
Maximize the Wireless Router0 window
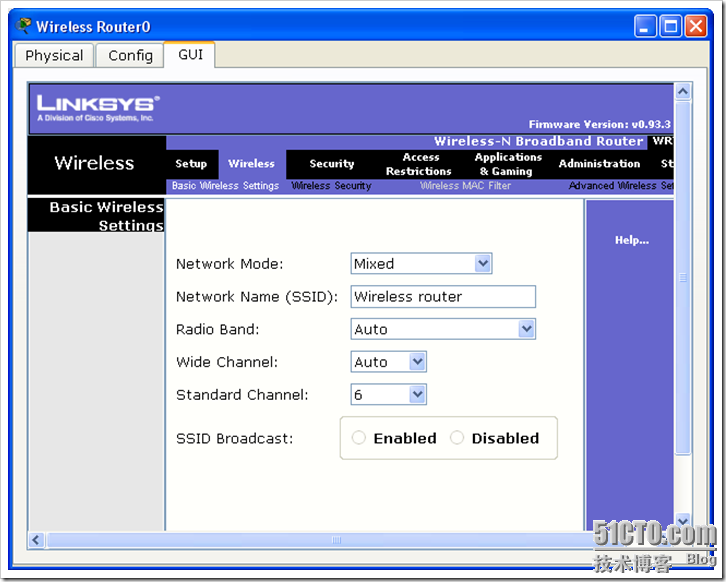[670, 26]
